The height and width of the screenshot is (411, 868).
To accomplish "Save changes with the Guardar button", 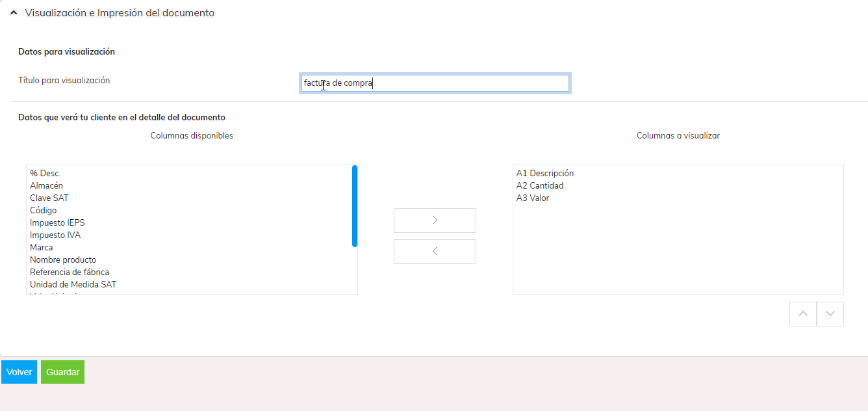I will [x=62, y=372].
